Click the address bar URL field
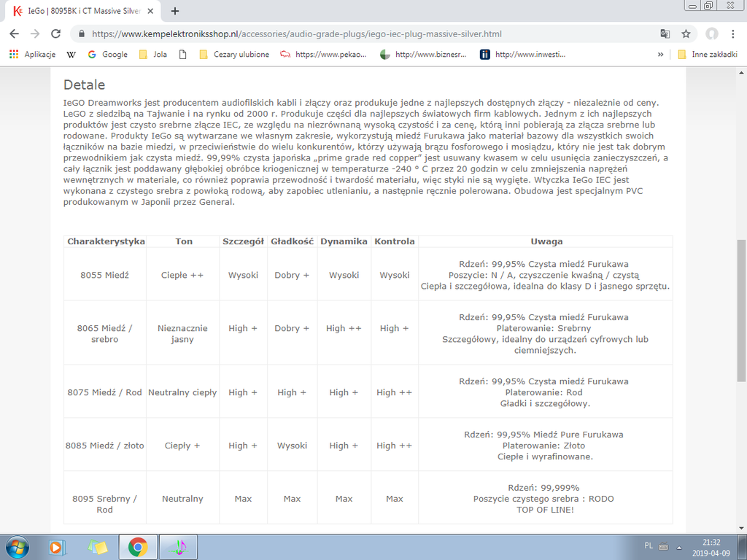Image resolution: width=747 pixels, height=560 pixels. click(296, 34)
